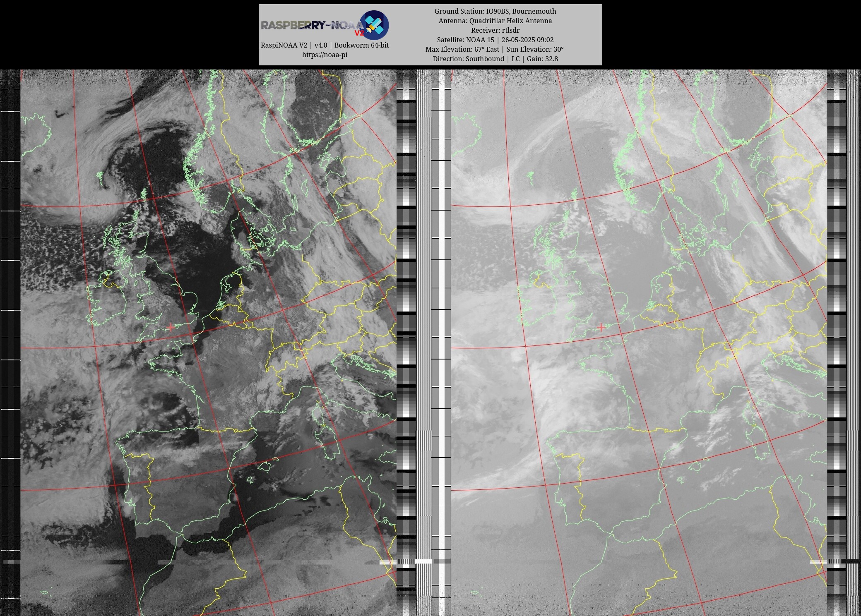This screenshot has height=616, width=861.
Task: Click the red ground-station cross on left image
Action: pos(171,327)
